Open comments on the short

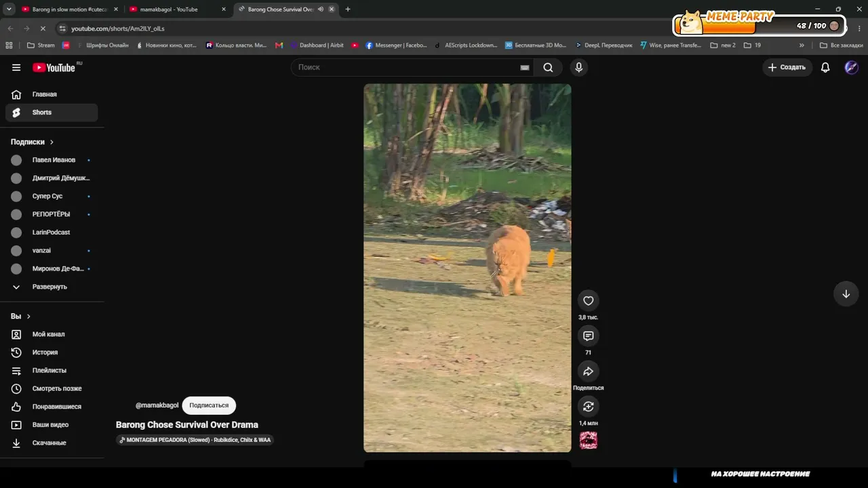tap(588, 336)
